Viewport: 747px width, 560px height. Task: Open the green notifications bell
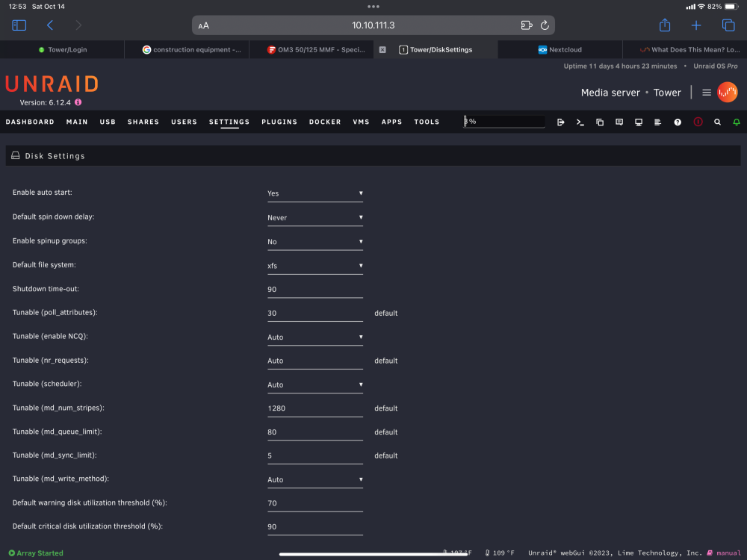pyautogui.click(x=737, y=122)
